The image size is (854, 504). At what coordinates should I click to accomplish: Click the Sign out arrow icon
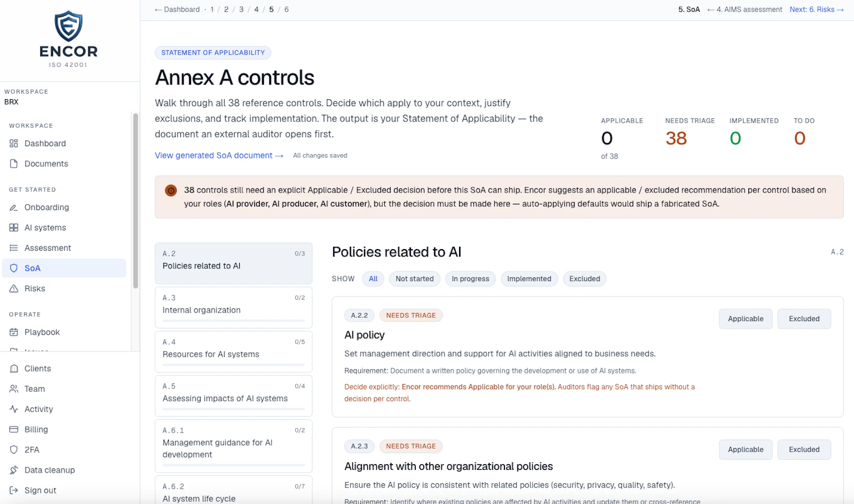(14, 490)
